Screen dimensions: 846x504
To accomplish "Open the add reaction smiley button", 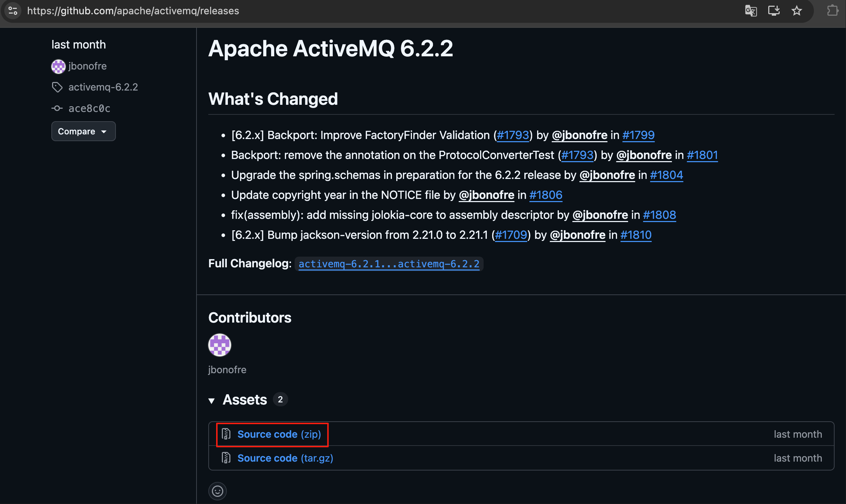I will coord(218,491).
